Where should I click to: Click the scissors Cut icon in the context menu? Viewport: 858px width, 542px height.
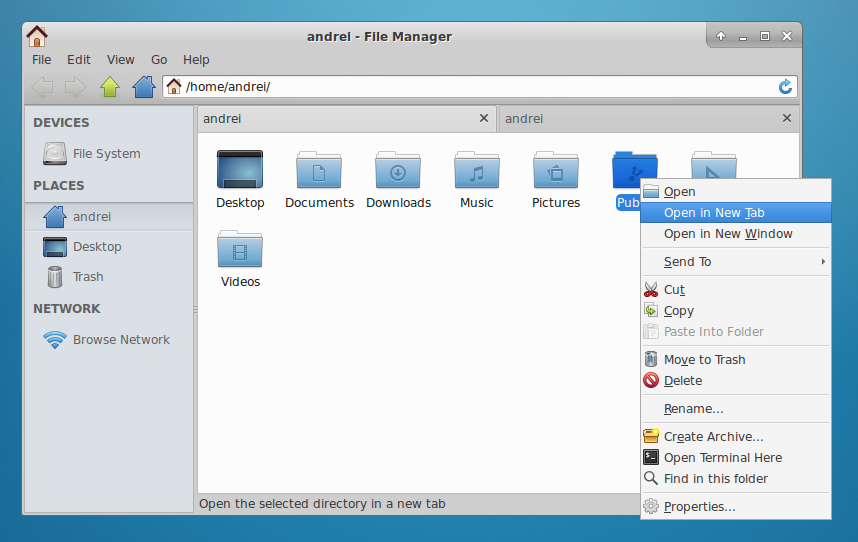coord(651,289)
